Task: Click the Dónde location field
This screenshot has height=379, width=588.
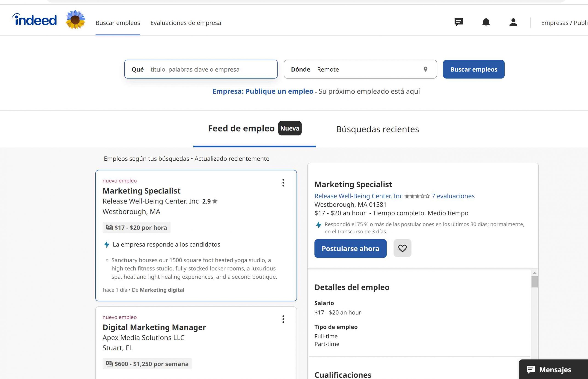Action: click(360, 69)
